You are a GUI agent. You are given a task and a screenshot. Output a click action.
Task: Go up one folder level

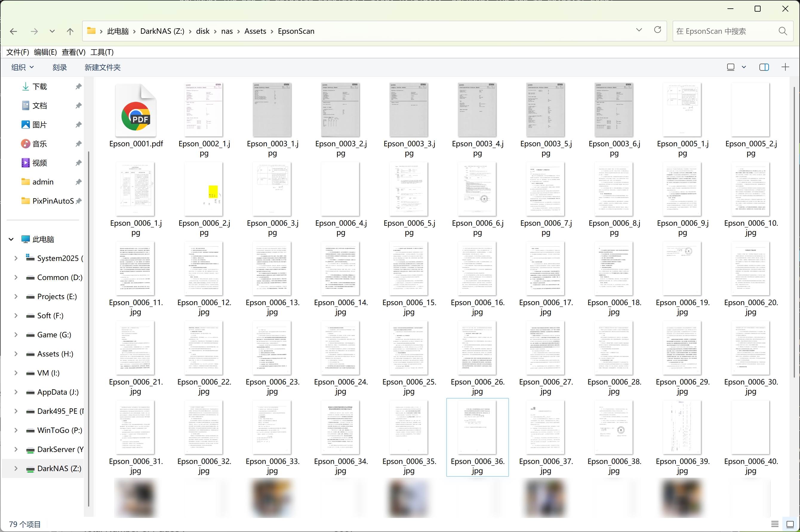coord(70,32)
